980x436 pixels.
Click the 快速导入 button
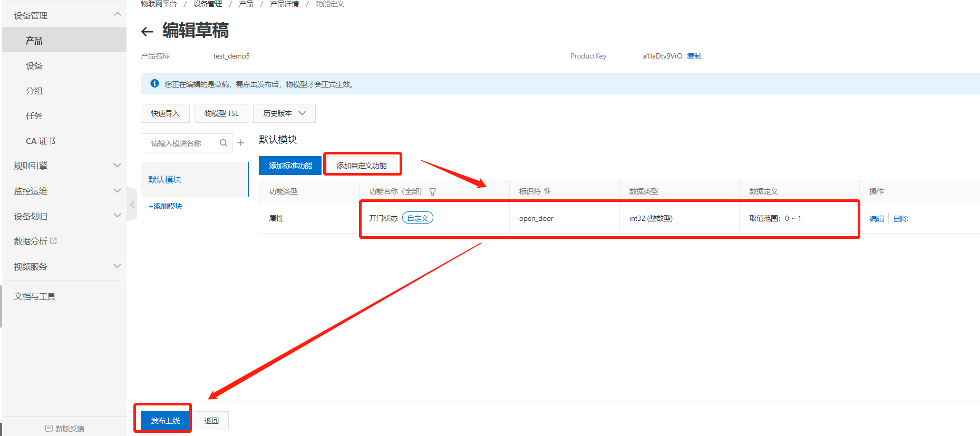click(x=165, y=113)
